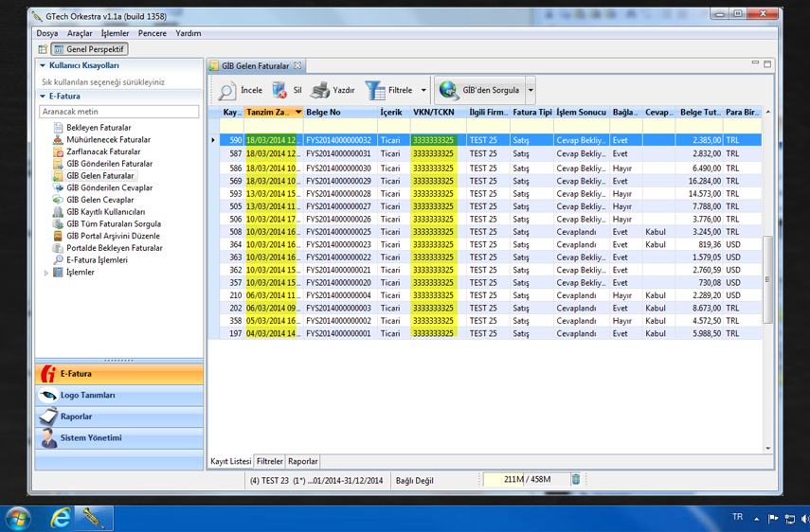Open Bekleyen Faturalar in the tree
Screen dimensions: 810x532
coord(99,128)
